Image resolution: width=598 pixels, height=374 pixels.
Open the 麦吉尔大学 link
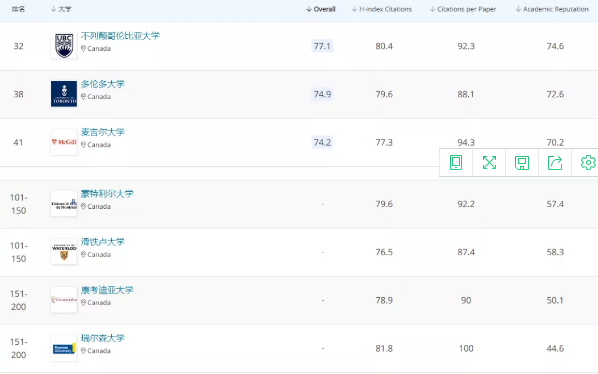click(x=103, y=132)
